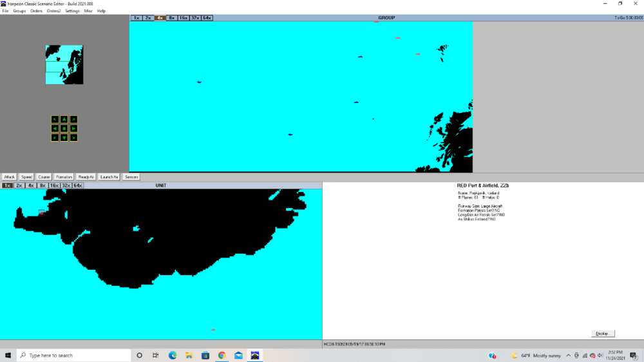This screenshot has height=362, width=644.
Task: Set Group map zoom to 1x
Action: tap(137, 18)
